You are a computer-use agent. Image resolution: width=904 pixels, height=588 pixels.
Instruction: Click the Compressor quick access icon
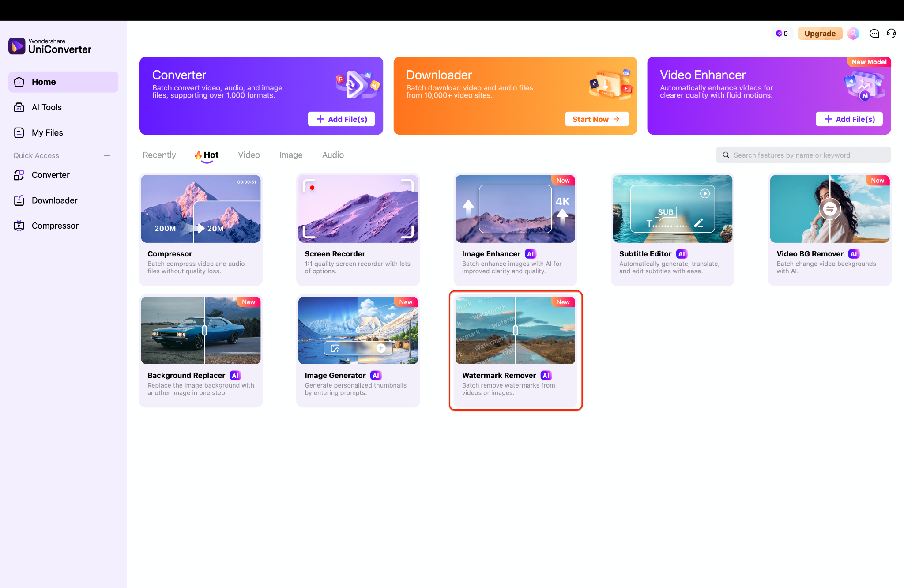click(19, 226)
